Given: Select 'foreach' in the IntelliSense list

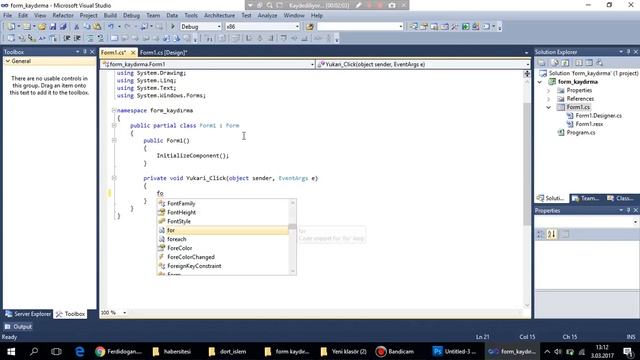Looking at the screenshot, I should pyautogui.click(x=223, y=240).
